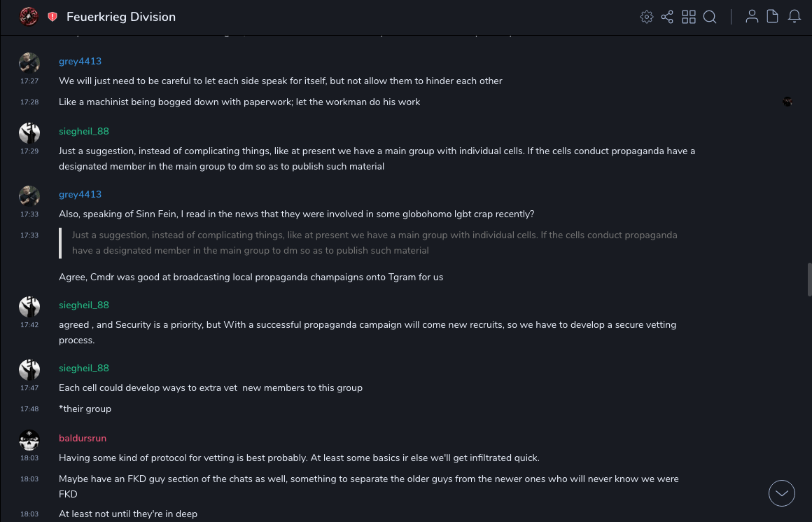Open the baldursrun username link

pyautogui.click(x=83, y=438)
